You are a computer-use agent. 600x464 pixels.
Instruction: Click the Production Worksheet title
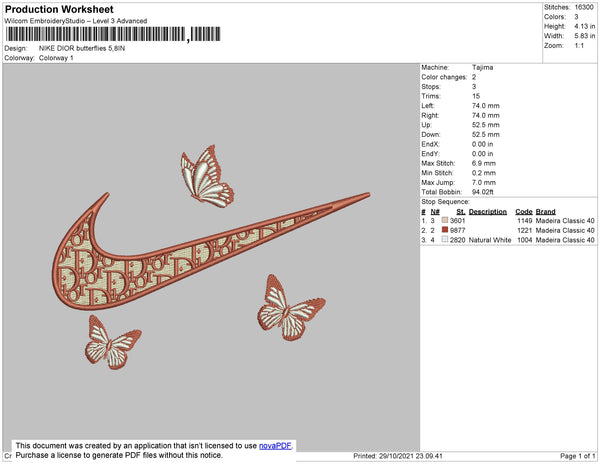tap(59, 9)
